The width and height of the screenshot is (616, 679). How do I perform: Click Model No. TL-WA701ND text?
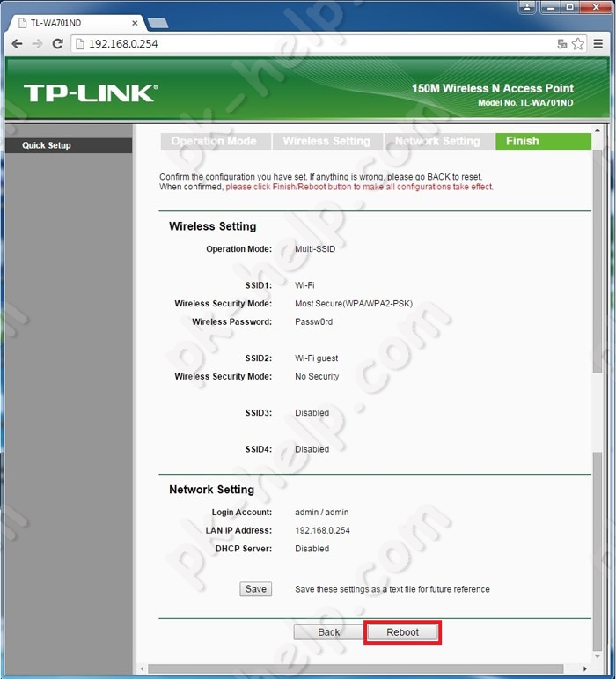coord(525,103)
